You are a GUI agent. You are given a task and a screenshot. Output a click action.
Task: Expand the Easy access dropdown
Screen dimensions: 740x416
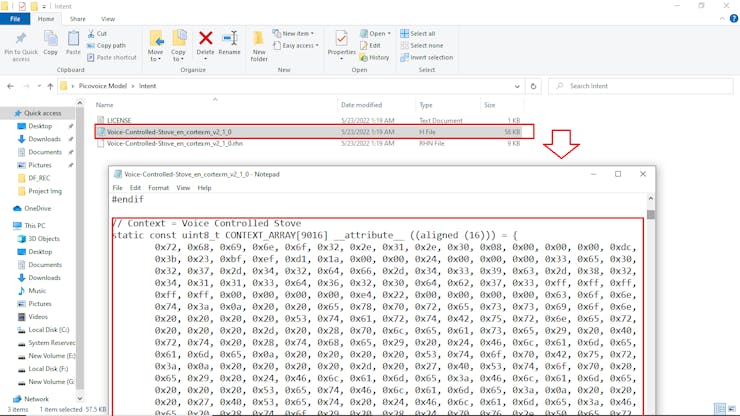tap(299, 45)
